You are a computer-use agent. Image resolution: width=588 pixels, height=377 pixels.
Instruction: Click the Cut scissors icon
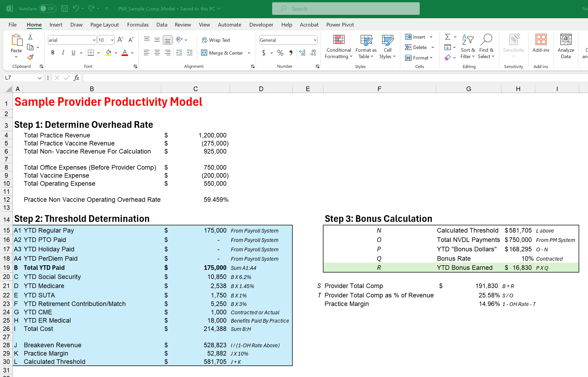click(x=30, y=37)
